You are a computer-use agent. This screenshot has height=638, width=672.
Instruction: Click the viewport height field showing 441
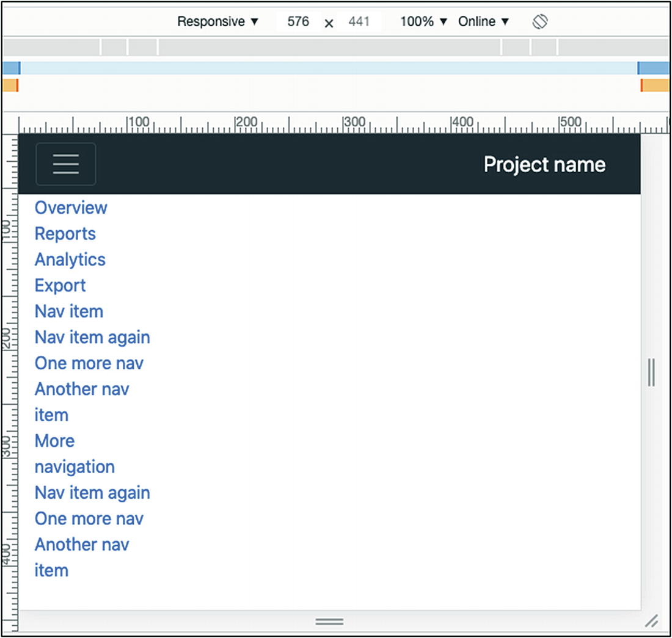[x=359, y=22]
